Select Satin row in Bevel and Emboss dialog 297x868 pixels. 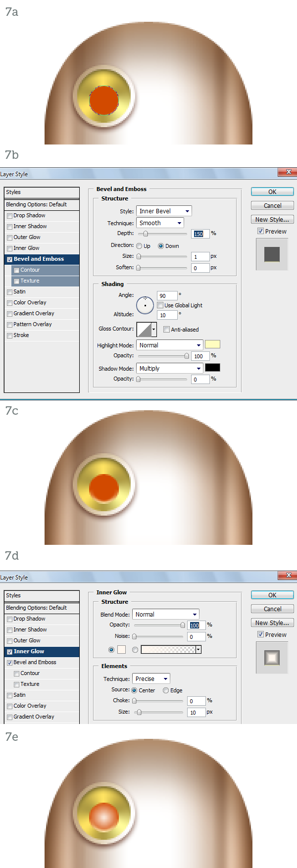point(42,292)
